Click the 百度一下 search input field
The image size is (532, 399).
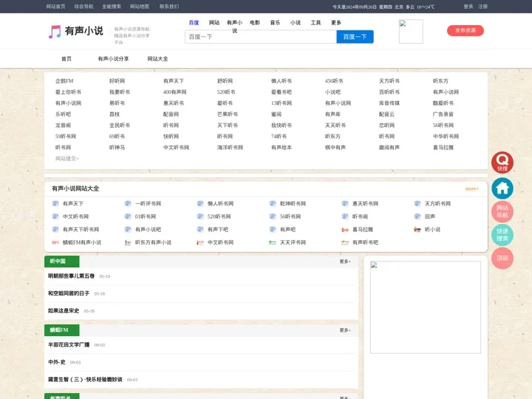(x=261, y=37)
